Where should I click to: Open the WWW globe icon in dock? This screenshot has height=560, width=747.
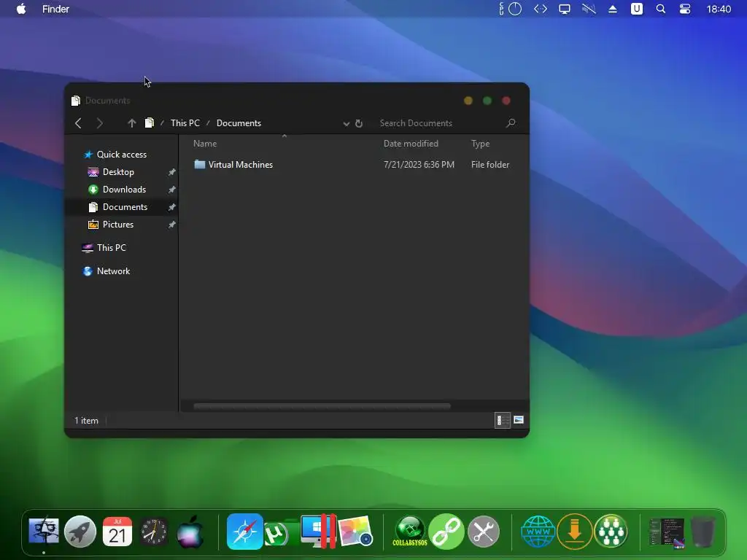coord(538,532)
